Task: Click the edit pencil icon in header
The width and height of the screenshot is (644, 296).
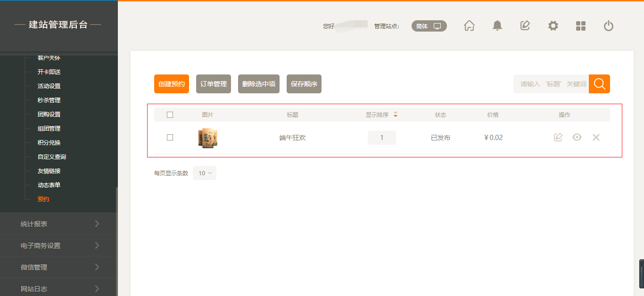Action: pyautogui.click(x=525, y=26)
